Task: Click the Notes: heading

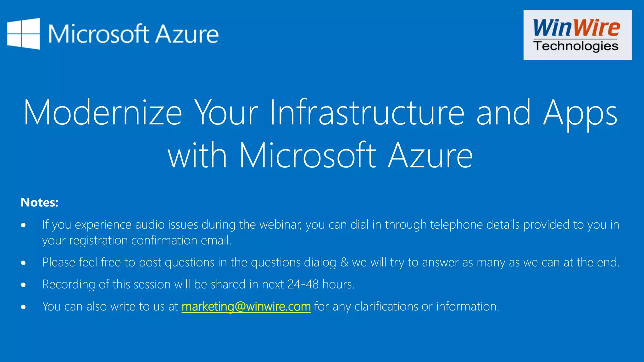Action: (40, 202)
